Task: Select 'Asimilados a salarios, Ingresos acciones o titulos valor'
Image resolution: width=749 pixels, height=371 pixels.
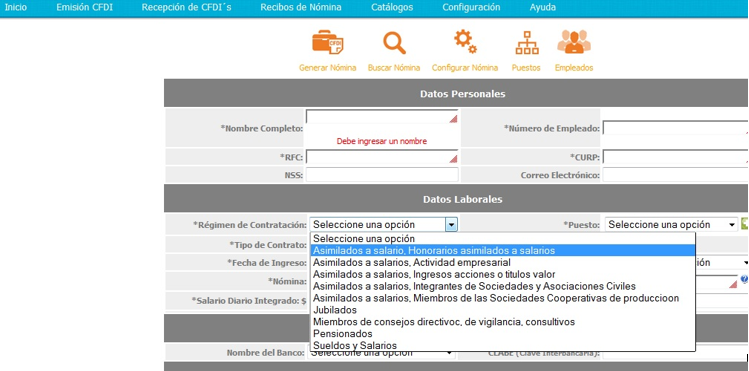Action: pyautogui.click(x=502, y=275)
